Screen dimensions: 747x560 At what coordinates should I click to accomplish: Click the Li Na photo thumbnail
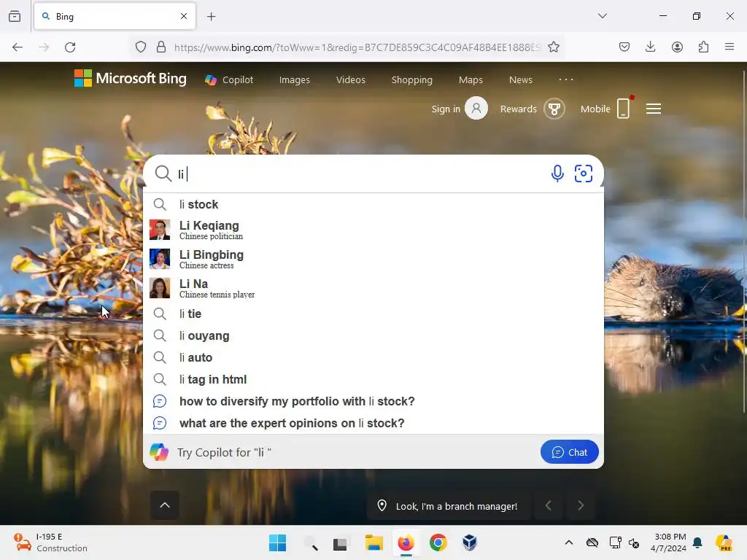pos(160,288)
